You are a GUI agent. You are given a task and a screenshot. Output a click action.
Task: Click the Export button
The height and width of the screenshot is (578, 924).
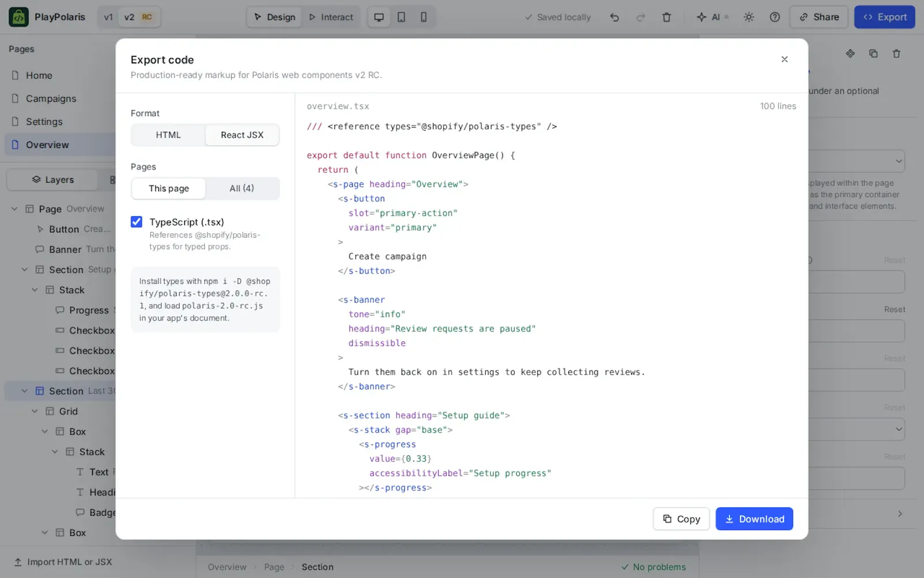tap(885, 17)
